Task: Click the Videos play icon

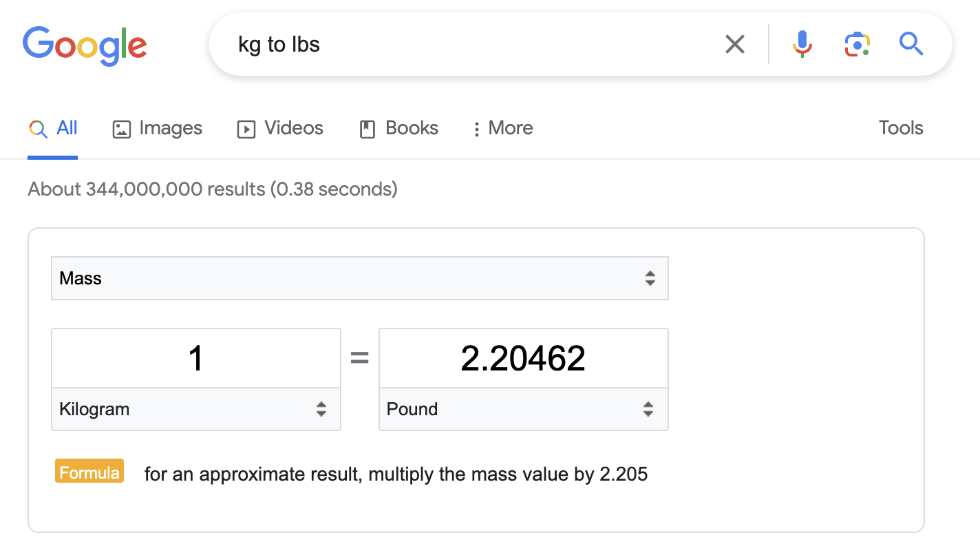Action: 246,129
